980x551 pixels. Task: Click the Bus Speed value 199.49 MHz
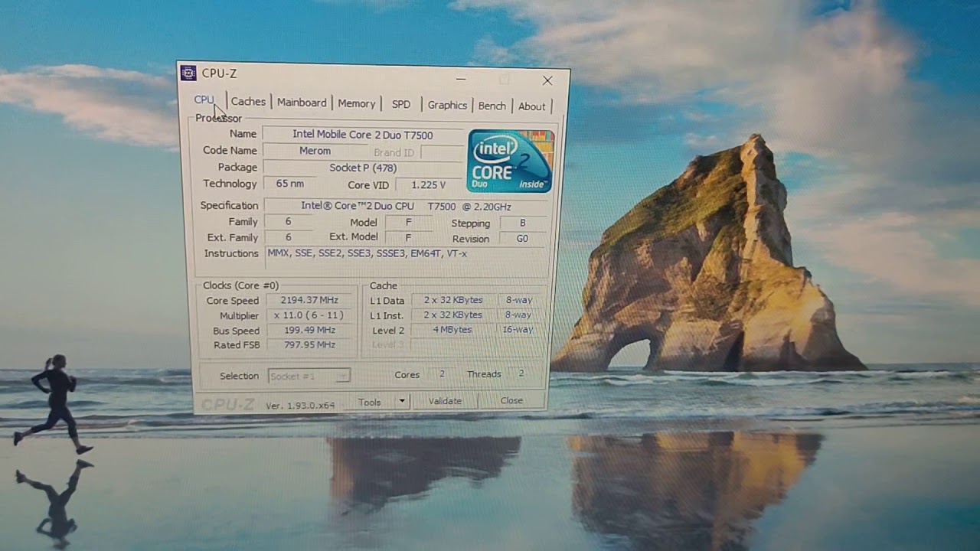coord(309,330)
